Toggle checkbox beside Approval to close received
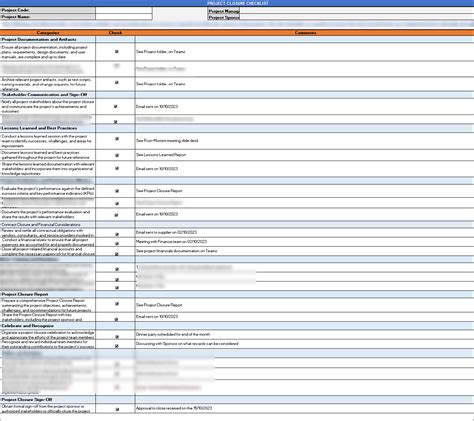 point(117,409)
